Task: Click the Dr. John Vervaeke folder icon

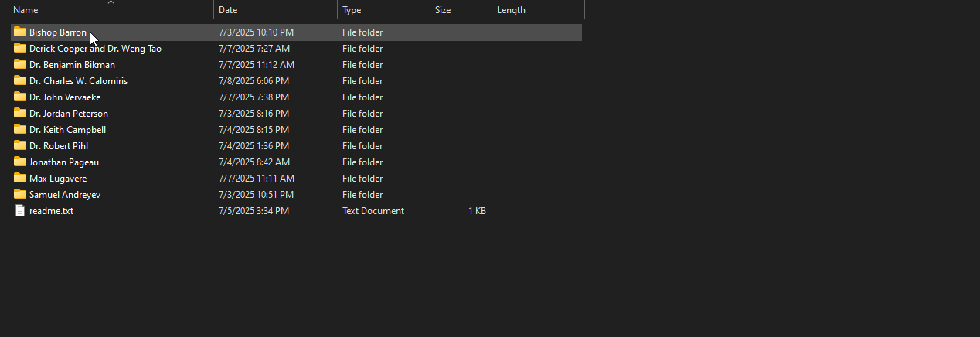Action: [x=20, y=97]
